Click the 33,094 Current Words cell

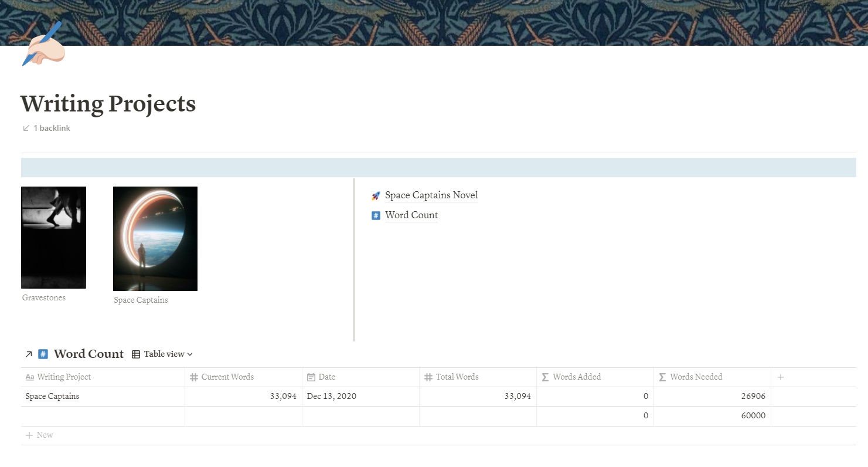point(244,397)
